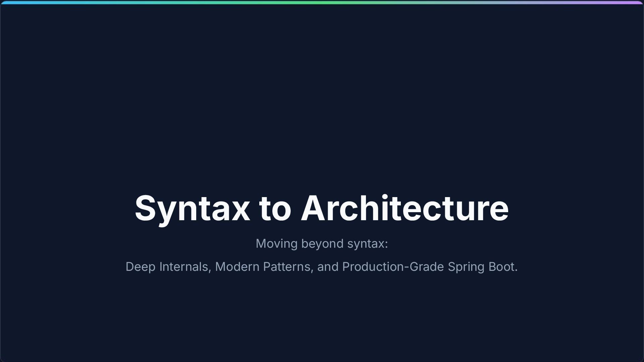The width and height of the screenshot is (644, 362).
Task: Click the word "Syntax" in the title
Action: (192, 208)
